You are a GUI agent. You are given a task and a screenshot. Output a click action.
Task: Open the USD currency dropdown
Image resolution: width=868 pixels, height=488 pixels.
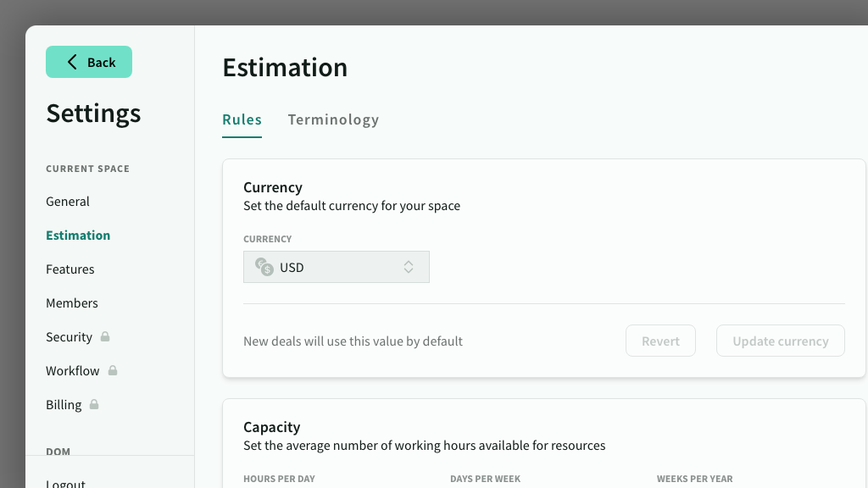pos(337,267)
